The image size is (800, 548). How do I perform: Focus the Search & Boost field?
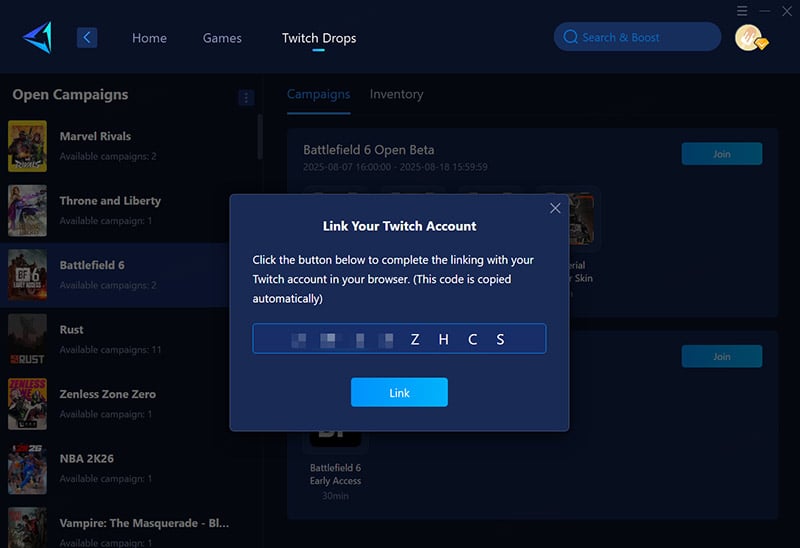(x=637, y=37)
